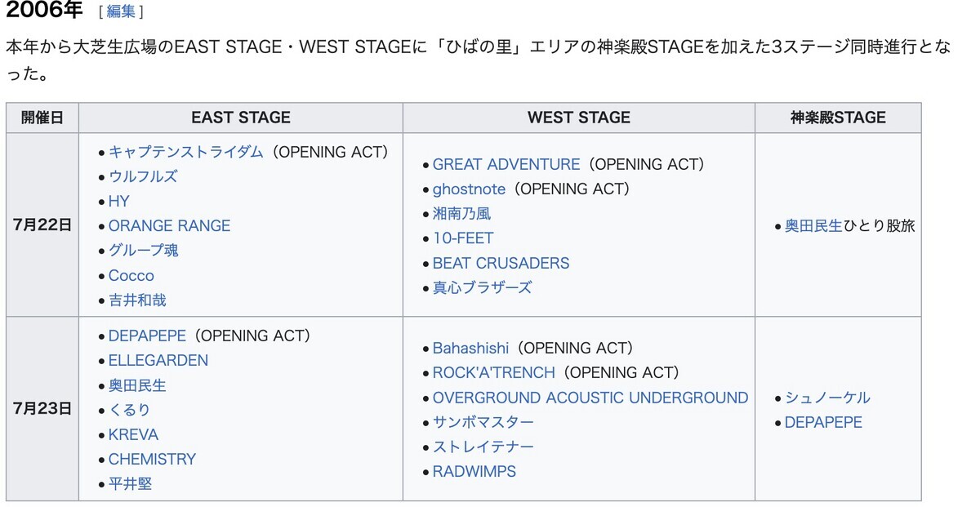Screen dimensions: 980x507
Task: Open the キャプテンストライダム article link
Action: coord(186,152)
